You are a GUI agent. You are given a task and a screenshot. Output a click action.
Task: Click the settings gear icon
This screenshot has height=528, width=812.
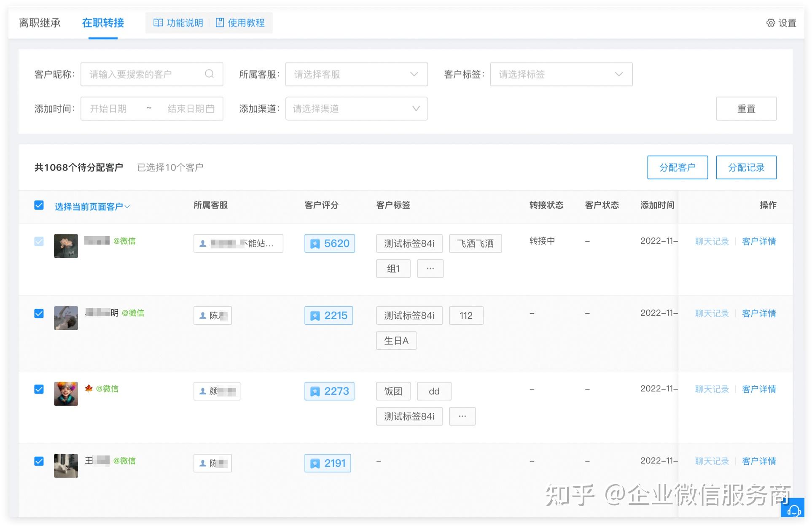tap(770, 23)
